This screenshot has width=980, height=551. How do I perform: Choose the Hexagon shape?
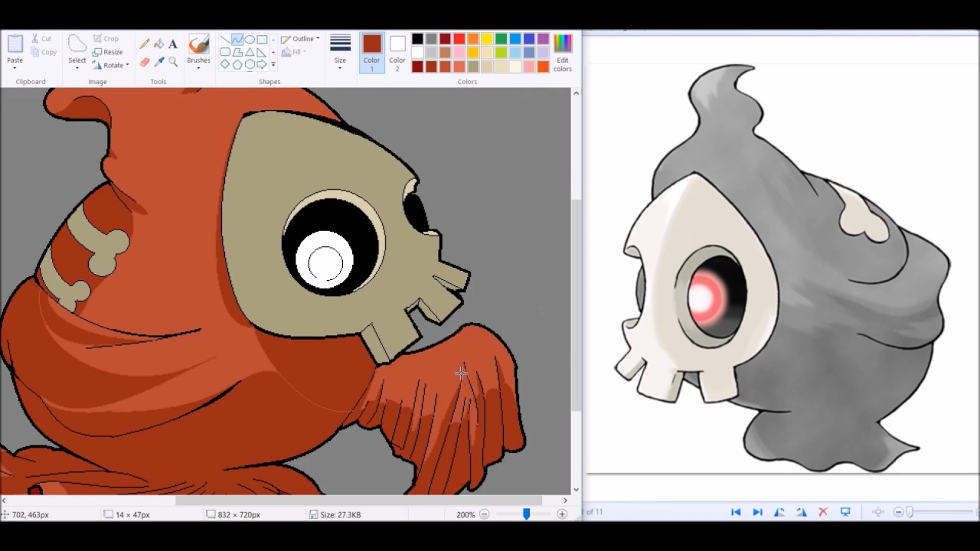(x=250, y=64)
